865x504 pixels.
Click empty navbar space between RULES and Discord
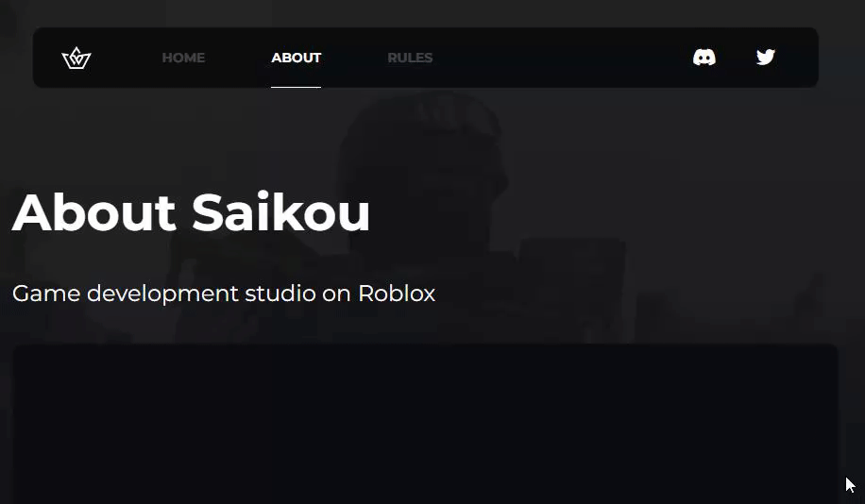coord(563,58)
